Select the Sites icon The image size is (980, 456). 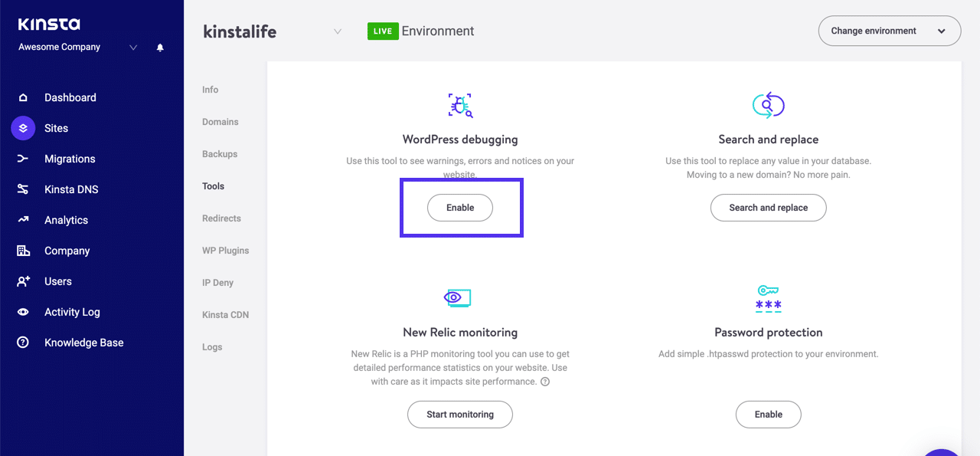pyautogui.click(x=22, y=128)
